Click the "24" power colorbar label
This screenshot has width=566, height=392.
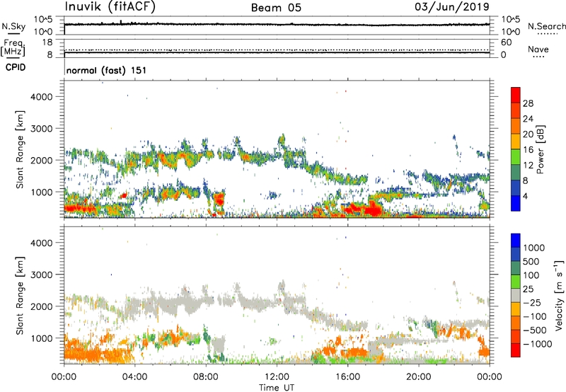point(528,119)
